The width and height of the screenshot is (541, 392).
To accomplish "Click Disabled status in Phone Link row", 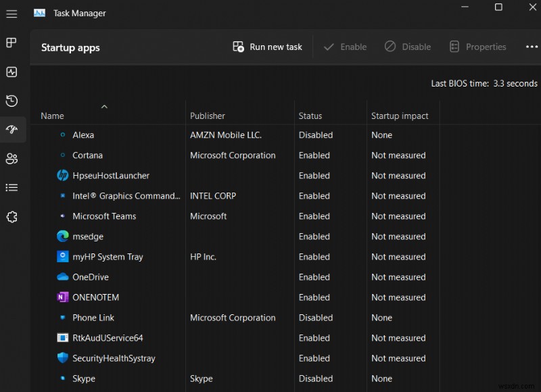I will pyautogui.click(x=316, y=318).
